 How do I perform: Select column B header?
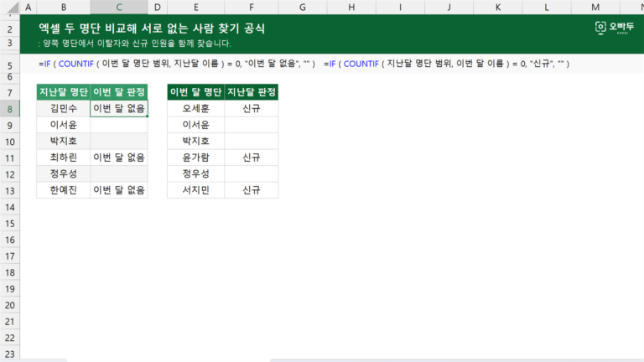pyautogui.click(x=63, y=7)
